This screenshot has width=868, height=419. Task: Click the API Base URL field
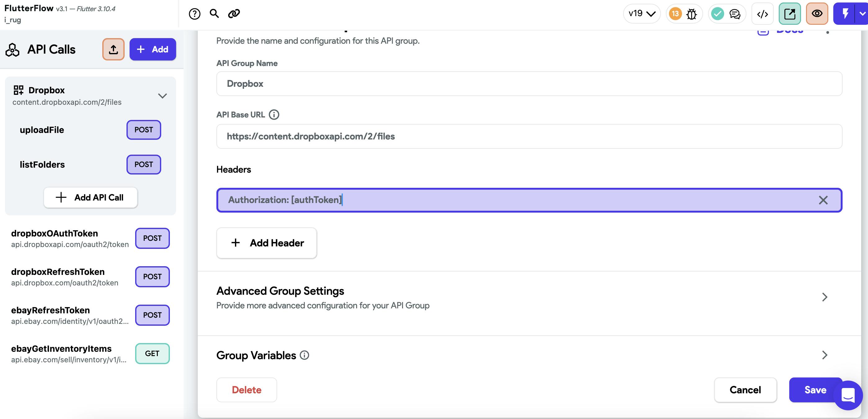click(529, 136)
